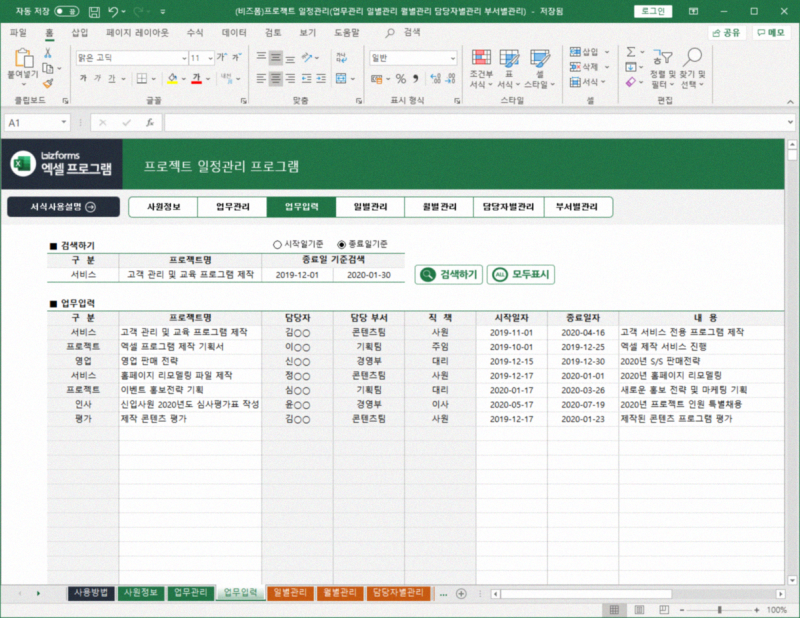Viewport: 800px width, 618px height.
Task: Click the Increase Decimal icon
Action: point(435,79)
